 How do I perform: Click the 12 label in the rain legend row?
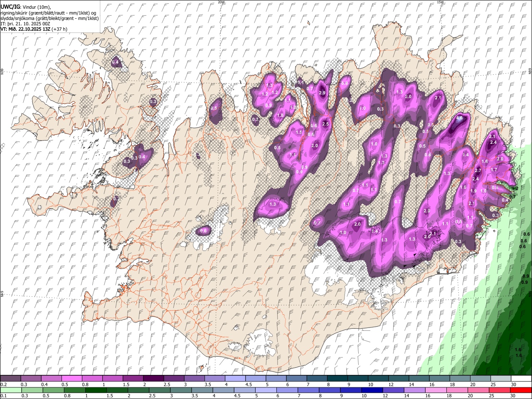pos(385,396)
